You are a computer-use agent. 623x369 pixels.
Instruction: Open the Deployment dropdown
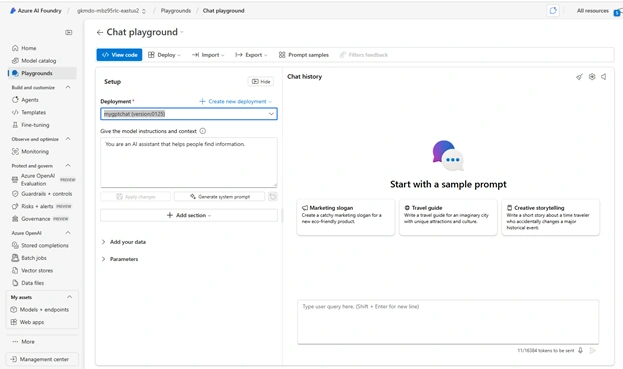[x=189, y=114]
